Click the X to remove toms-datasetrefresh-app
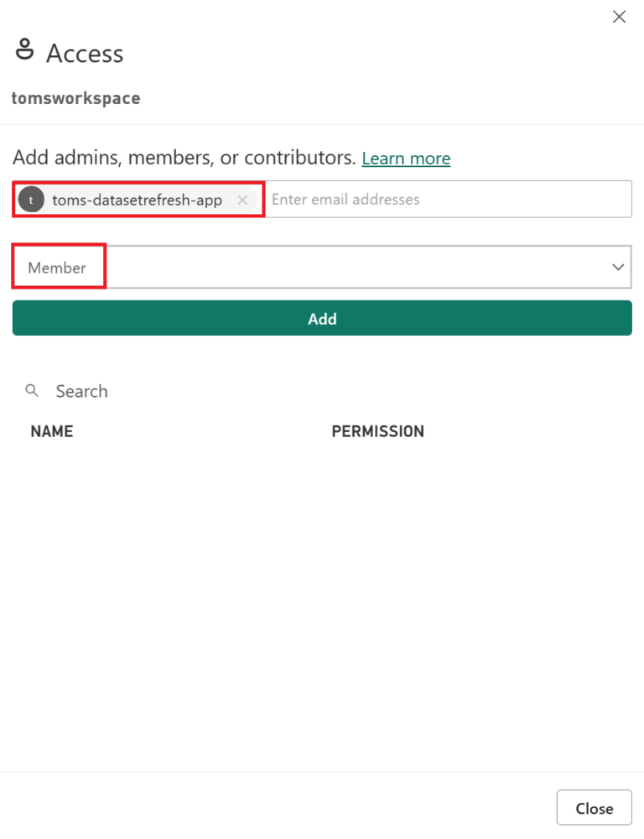This screenshot has width=644, height=839. point(242,200)
